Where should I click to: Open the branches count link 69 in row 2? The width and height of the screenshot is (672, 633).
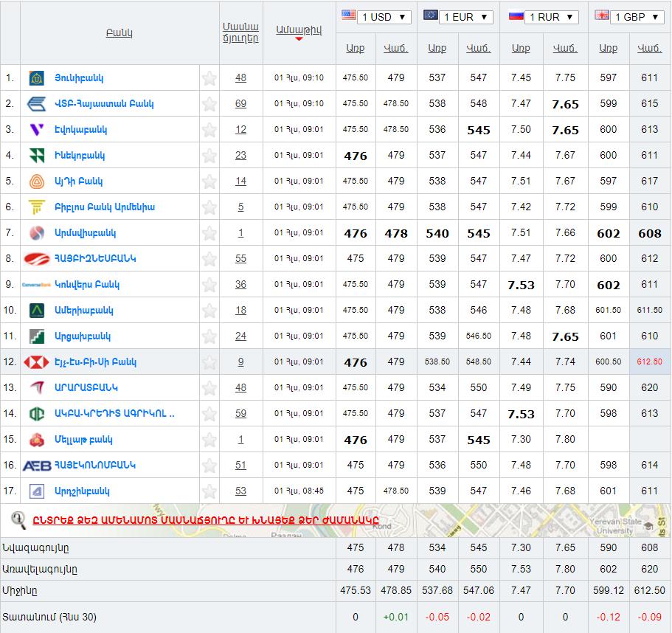point(240,104)
